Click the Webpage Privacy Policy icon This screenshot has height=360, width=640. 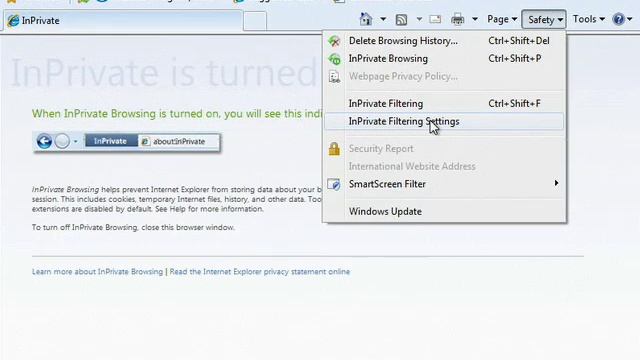(x=334, y=77)
